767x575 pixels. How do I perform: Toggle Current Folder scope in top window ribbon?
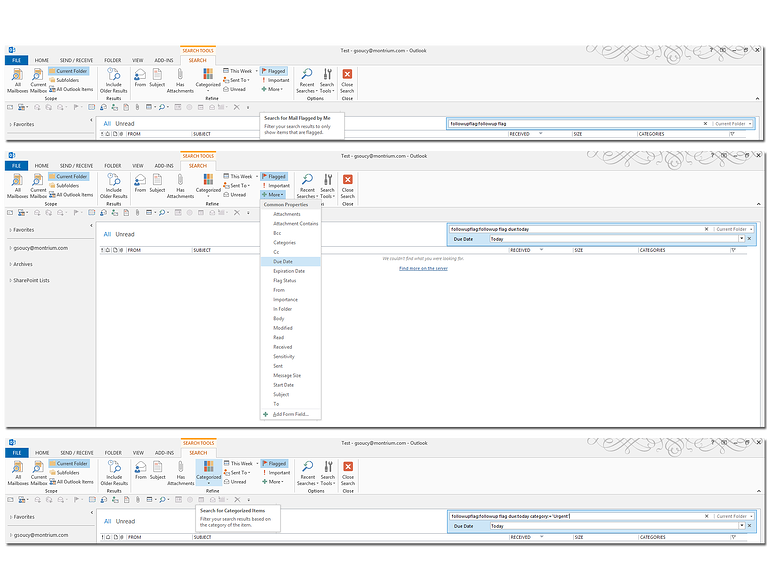[68, 71]
